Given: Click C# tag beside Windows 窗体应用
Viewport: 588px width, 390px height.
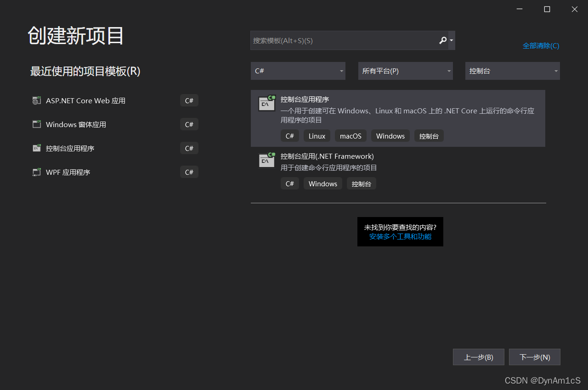Looking at the screenshot, I should (x=189, y=124).
